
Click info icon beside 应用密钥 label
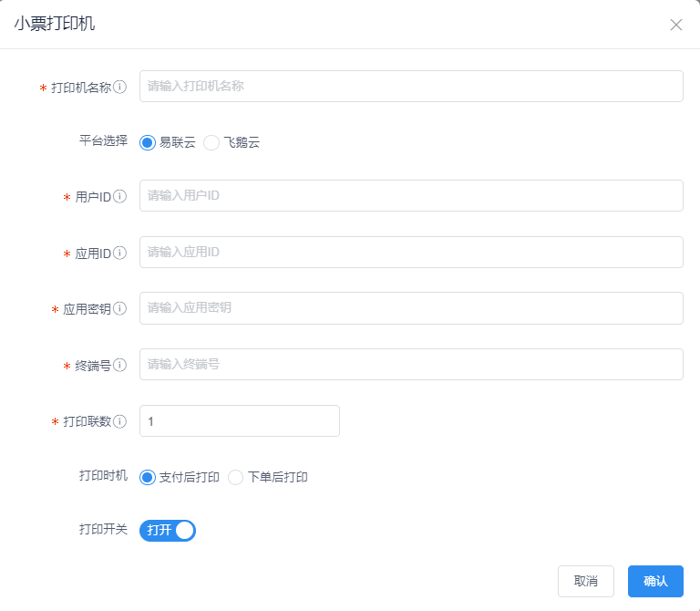click(x=119, y=308)
